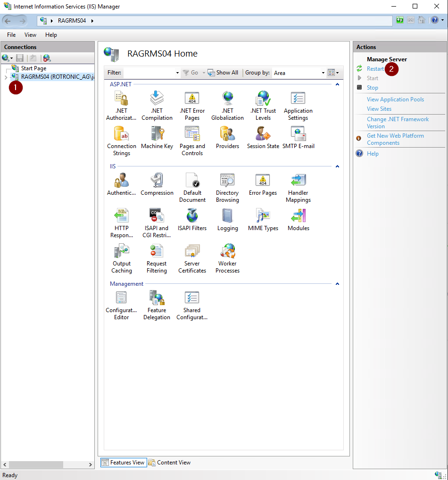Collapse the IIS group section
The image size is (448, 480).
[337, 166]
